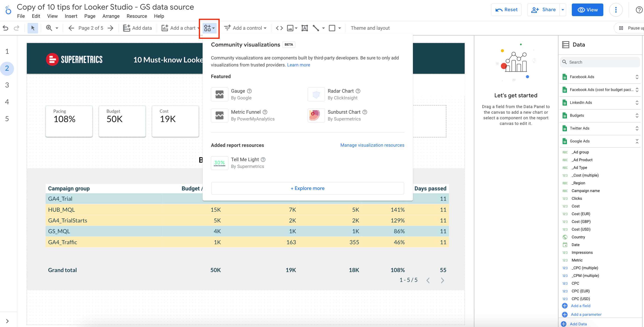Add the Tell Me Light visualization
644x327 pixels.
tap(245, 160)
